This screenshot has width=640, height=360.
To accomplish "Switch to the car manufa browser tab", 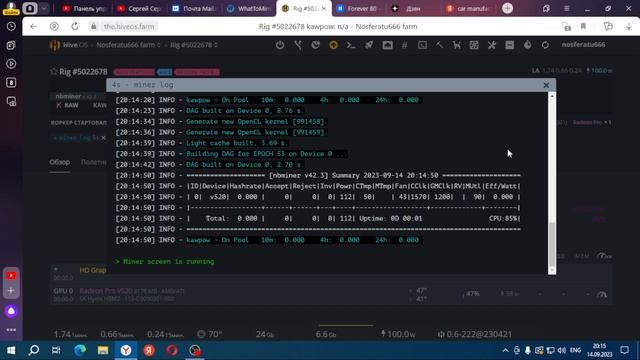I will 468,8.
